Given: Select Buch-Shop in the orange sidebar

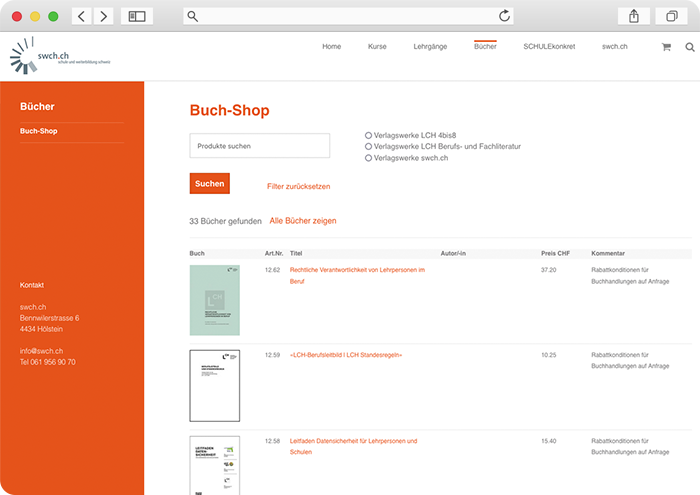Looking at the screenshot, I should pos(39,131).
